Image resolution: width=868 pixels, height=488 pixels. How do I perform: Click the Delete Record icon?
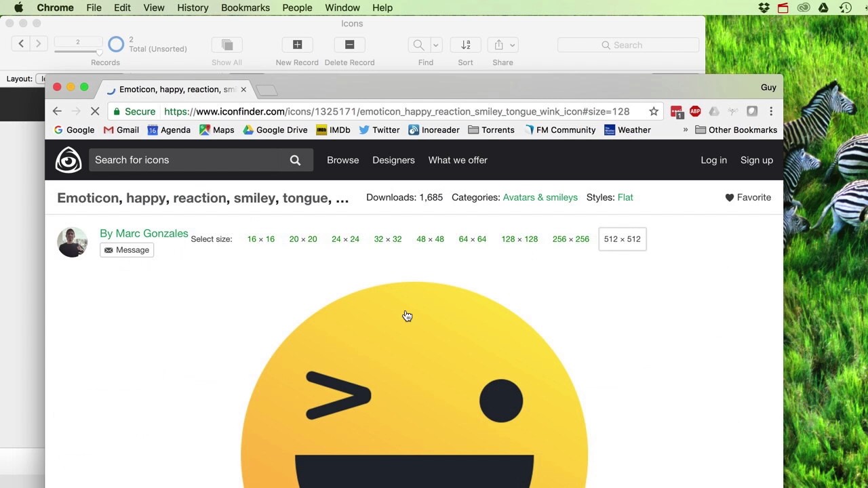pyautogui.click(x=349, y=45)
